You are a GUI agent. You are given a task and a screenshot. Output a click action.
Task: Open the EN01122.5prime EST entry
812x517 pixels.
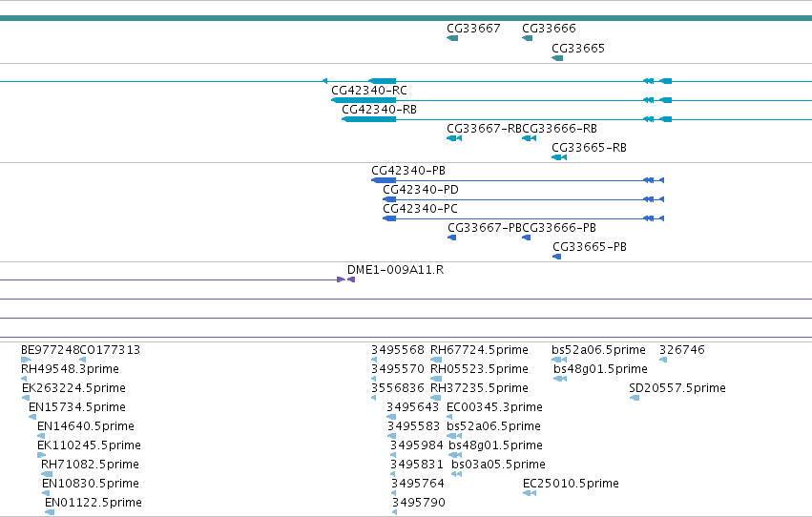(94, 504)
